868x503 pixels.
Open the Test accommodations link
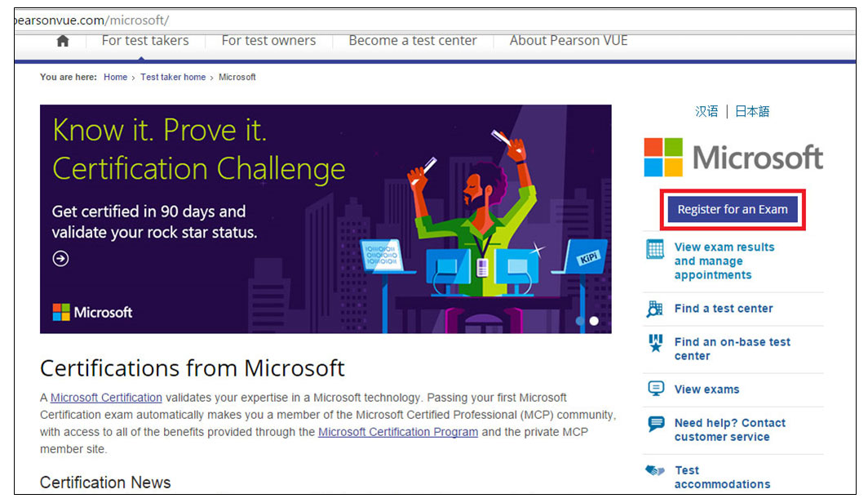click(x=722, y=477)
